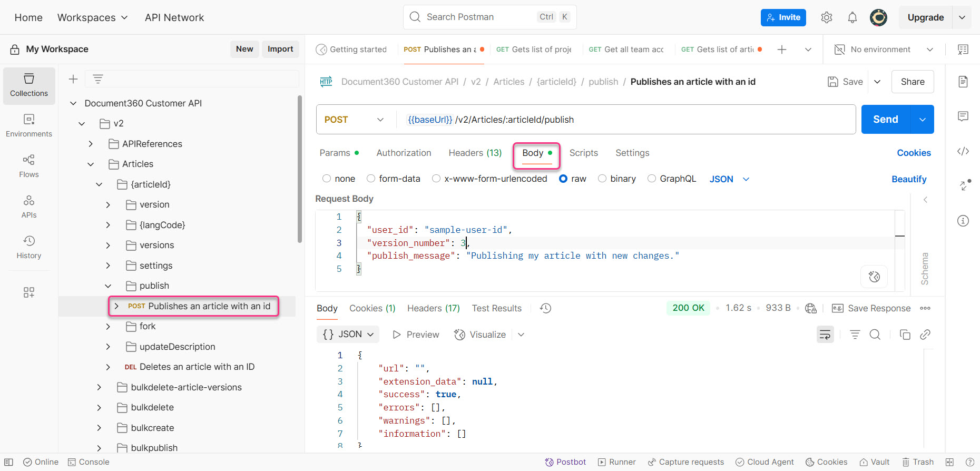Click the Share button
Viewport: 980px width, 471px height.
click(913, 82)
